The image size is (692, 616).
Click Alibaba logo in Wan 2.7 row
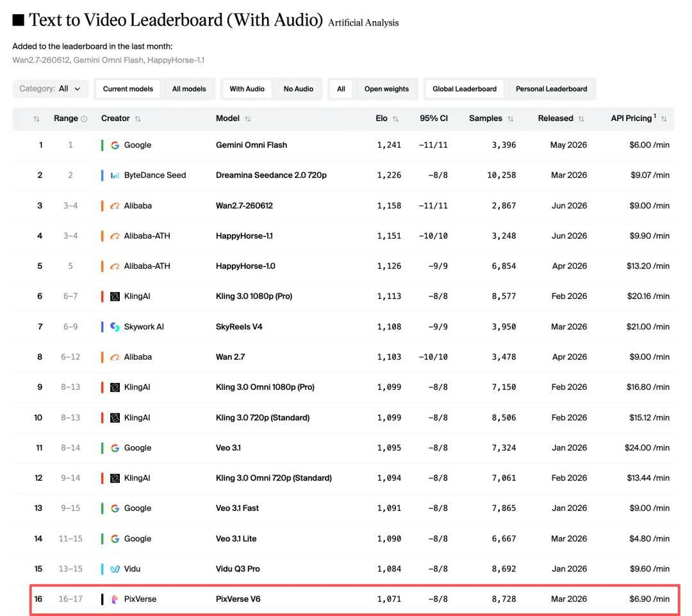[x=115, y=357]
